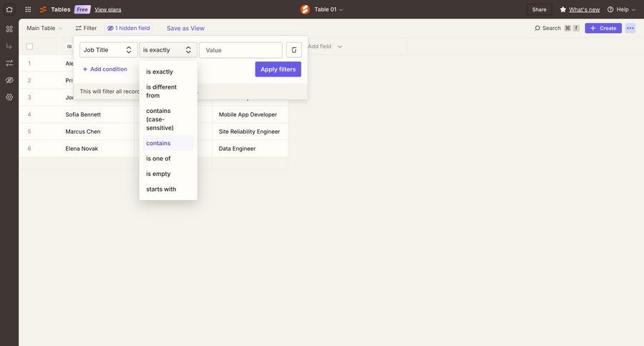Open the sidebar filter sliders icon
The height and width of the screenshot is (346, 644).
pos(9,63)
